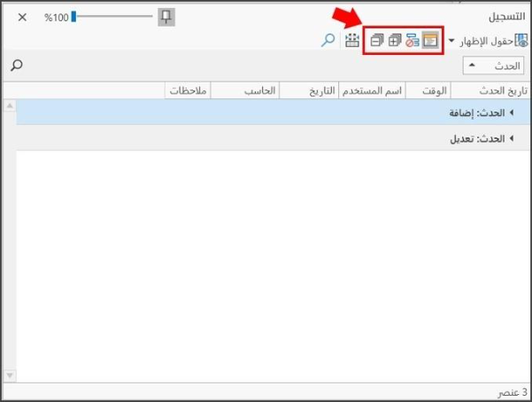Close the التسجيل window
The width and height of the screenshot is (532, 402).
point(22,17)
